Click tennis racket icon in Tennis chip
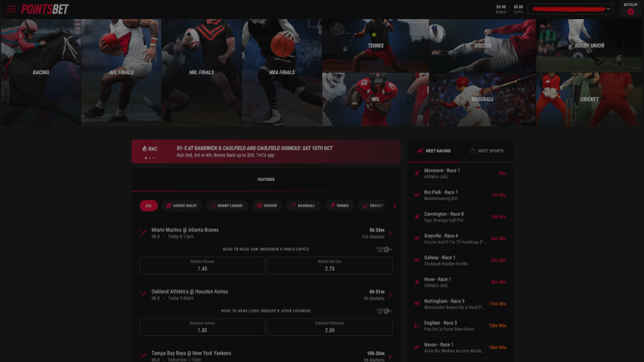The height and width of the screenshot is (362, 644). coord(332,205)
